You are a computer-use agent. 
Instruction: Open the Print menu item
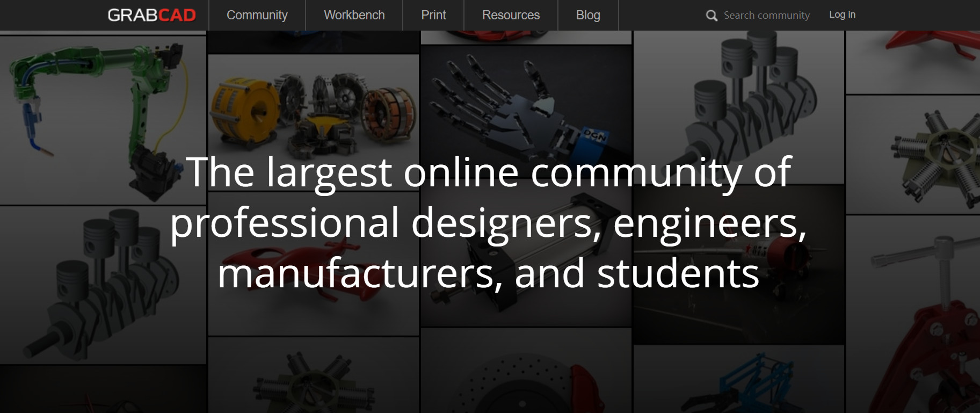[433, 15]
